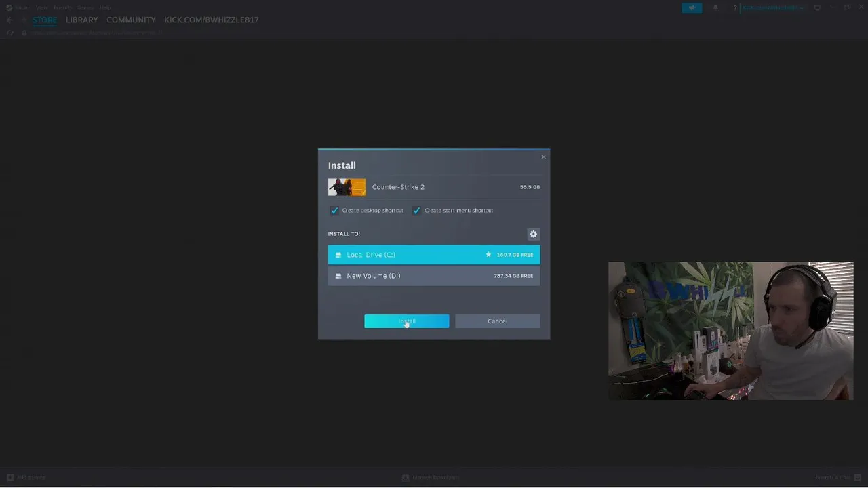868x488 pixels.
Task: Click the INSTALL TO: label
Action: pos(344,234)
